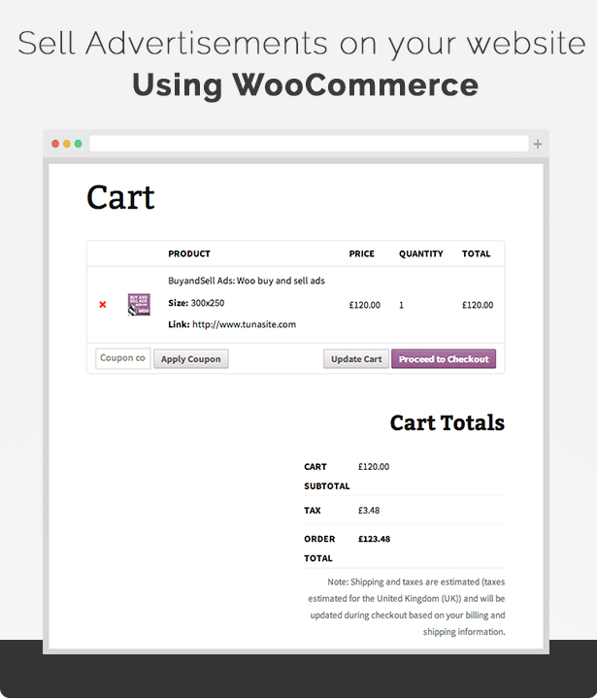This screenshot has width=597, height=700.
Task: Click the CART SUBTOTAL label
Action: click(327, 477)
